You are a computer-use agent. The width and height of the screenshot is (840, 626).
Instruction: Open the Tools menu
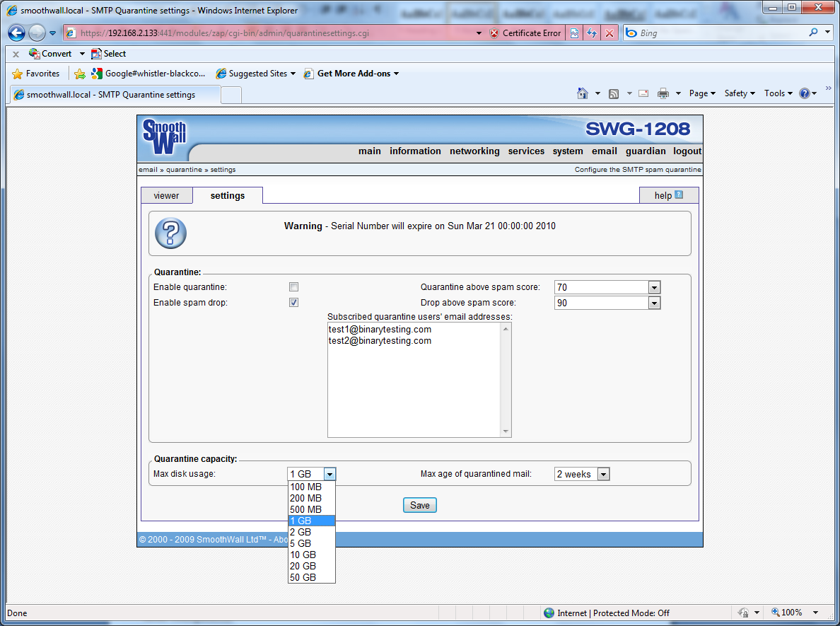(x=778, y=93)
